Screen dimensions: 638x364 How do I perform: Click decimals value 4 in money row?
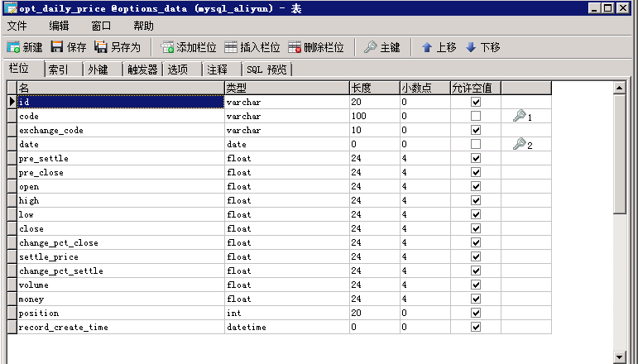coord(425,299)
